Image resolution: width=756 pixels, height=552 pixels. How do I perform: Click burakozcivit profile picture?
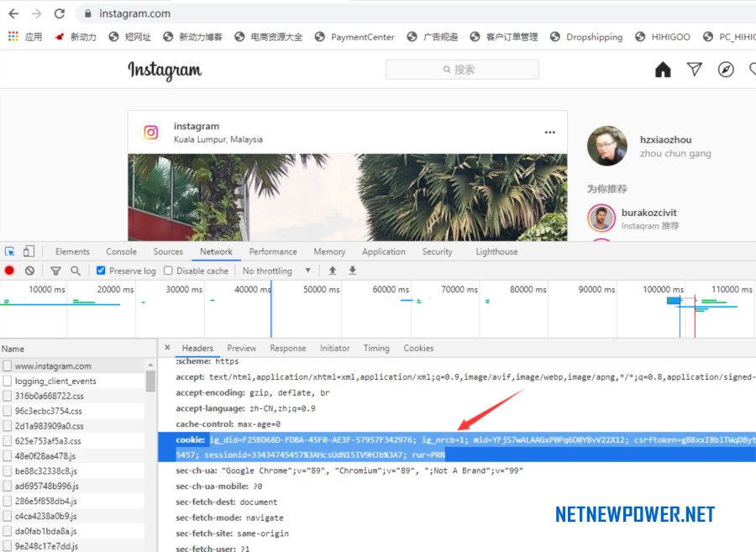(x=601, y=218)
